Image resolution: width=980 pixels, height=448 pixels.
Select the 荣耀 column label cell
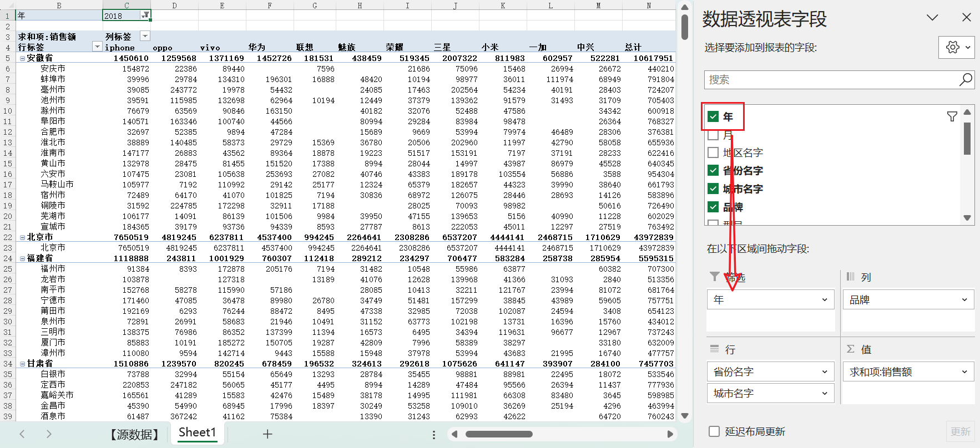click(x=408, y=48)
